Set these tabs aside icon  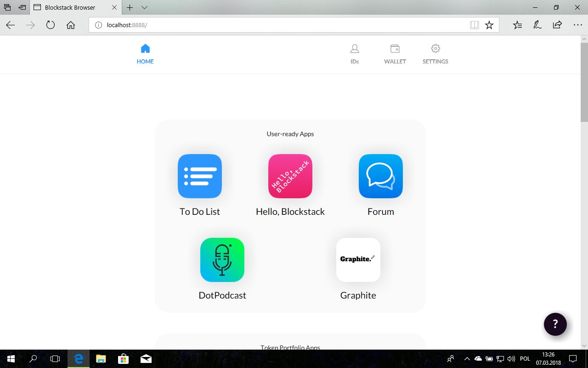(x=22, y=7)
